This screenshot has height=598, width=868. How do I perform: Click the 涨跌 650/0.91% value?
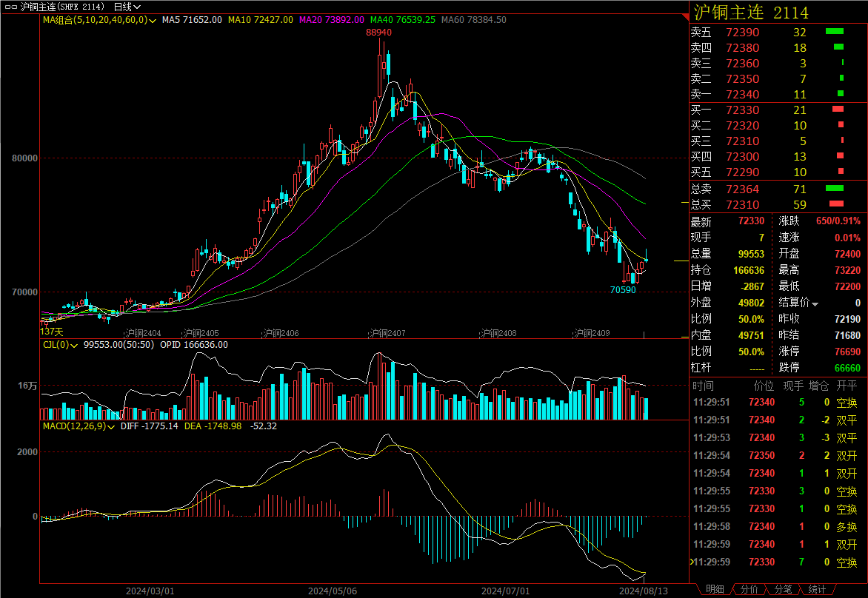pos(838,221)
